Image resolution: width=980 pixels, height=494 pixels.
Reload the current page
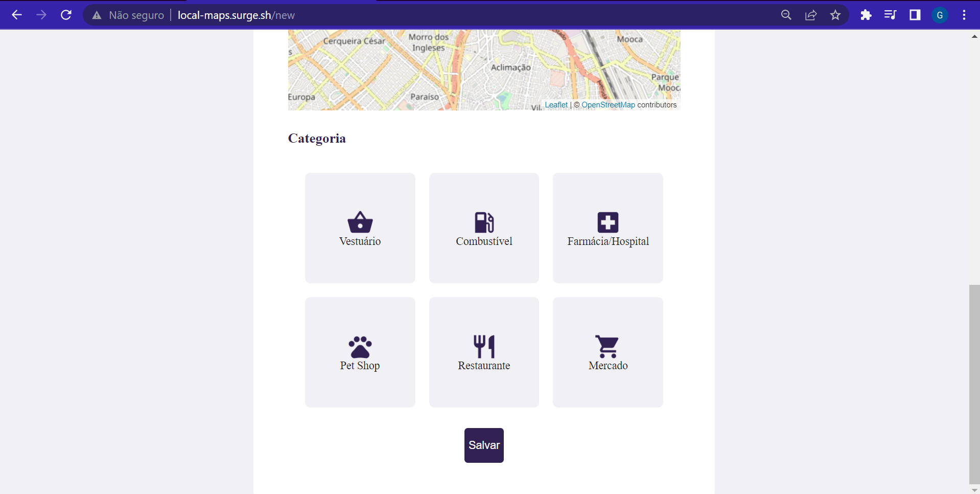click(x=66, y=15)
